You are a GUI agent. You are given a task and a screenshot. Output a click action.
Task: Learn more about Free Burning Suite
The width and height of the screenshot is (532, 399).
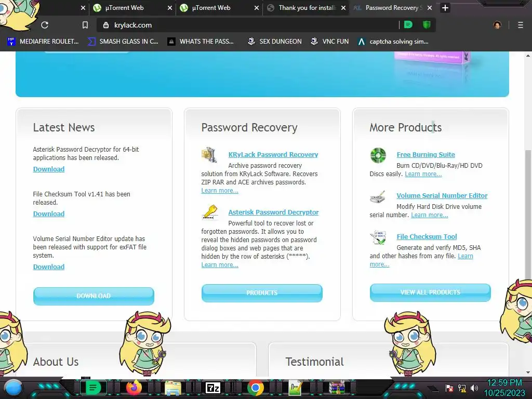click(x=423, y=174)
